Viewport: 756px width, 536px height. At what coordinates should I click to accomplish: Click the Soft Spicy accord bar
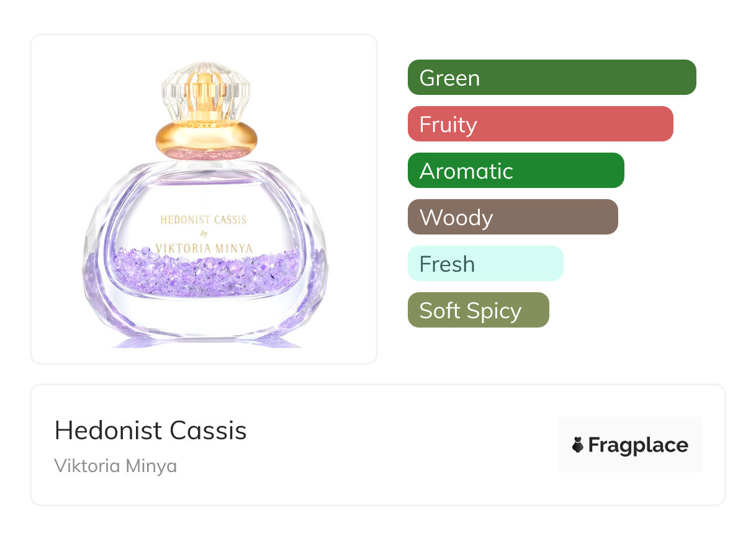coord(478,310)
